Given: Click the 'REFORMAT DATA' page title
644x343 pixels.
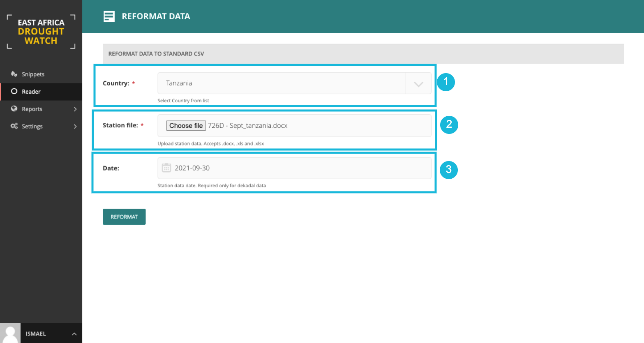Looking at the screenshot, I should [156, 16].
